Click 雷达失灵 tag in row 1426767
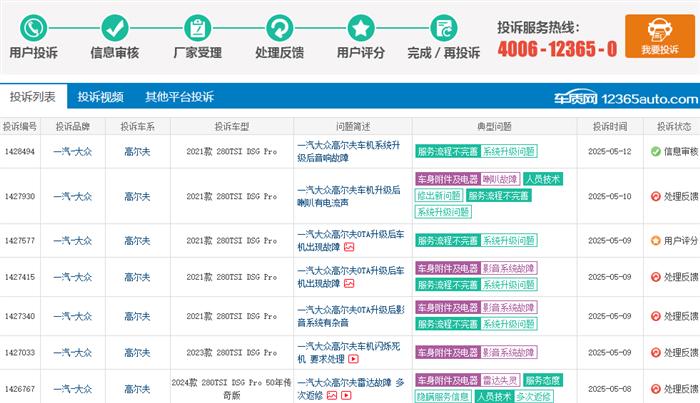The width and height of the screenshot is (700, 403). click(x=500, y=380)
